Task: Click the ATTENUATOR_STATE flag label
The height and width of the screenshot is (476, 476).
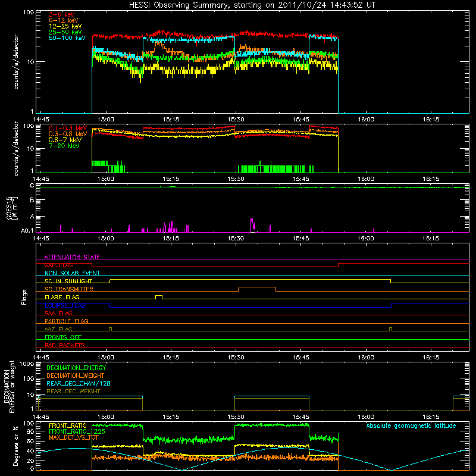Action: [x=72, y=257]
